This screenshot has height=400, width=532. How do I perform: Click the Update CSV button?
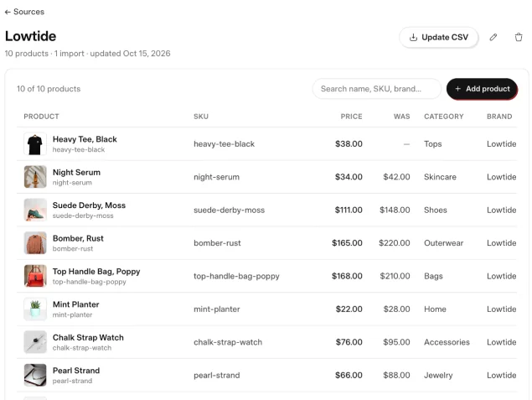point(439,38)
